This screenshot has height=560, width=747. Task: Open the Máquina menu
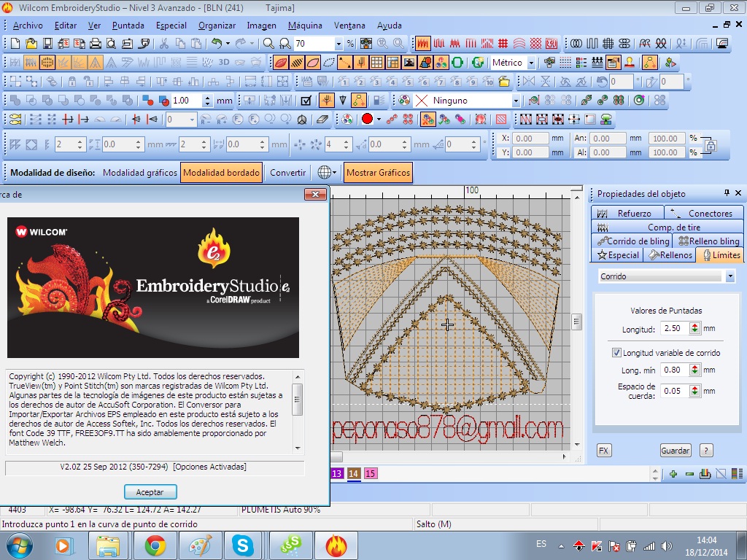[x=305, y=26]
